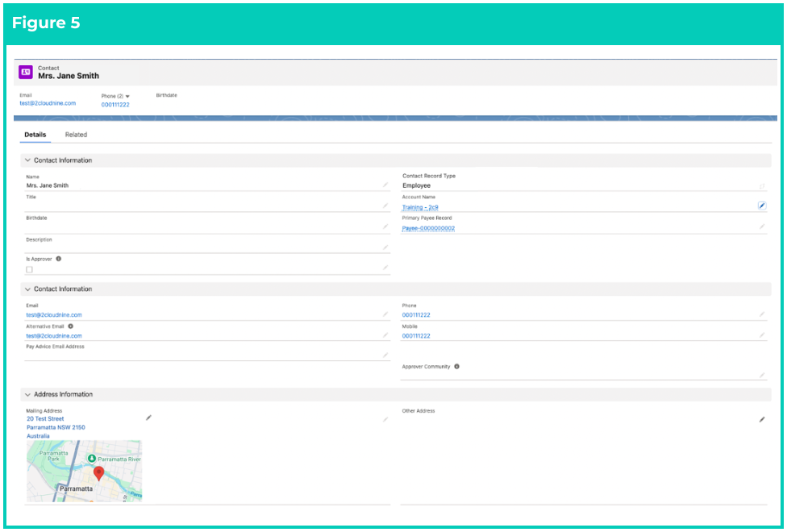Click the Phone field number link

click(x=416, y=315)
